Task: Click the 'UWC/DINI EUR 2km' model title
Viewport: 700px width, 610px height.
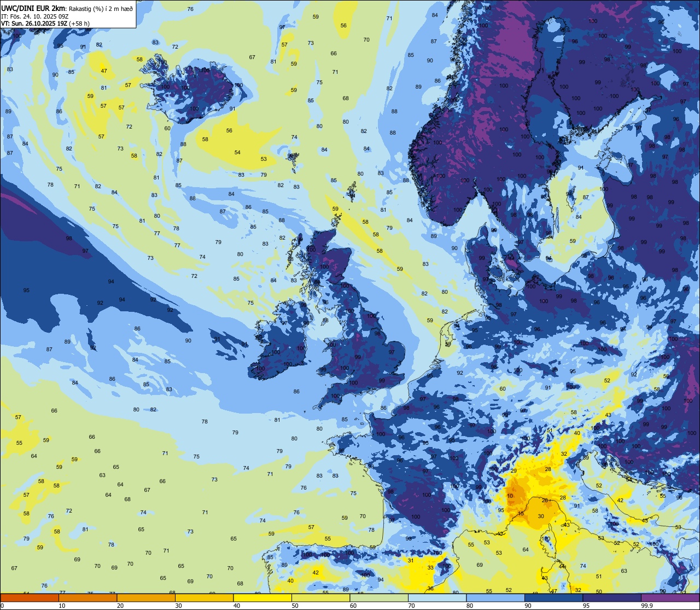Action: click(33, 8)
